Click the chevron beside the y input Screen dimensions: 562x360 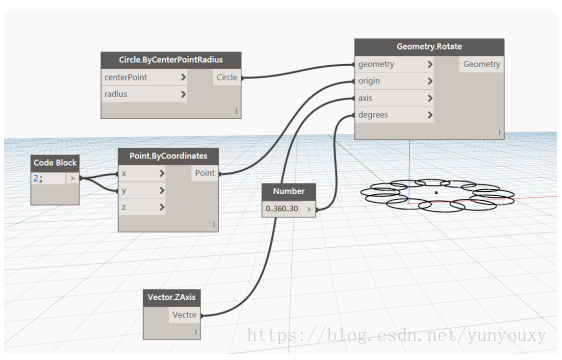click(162, 190)
